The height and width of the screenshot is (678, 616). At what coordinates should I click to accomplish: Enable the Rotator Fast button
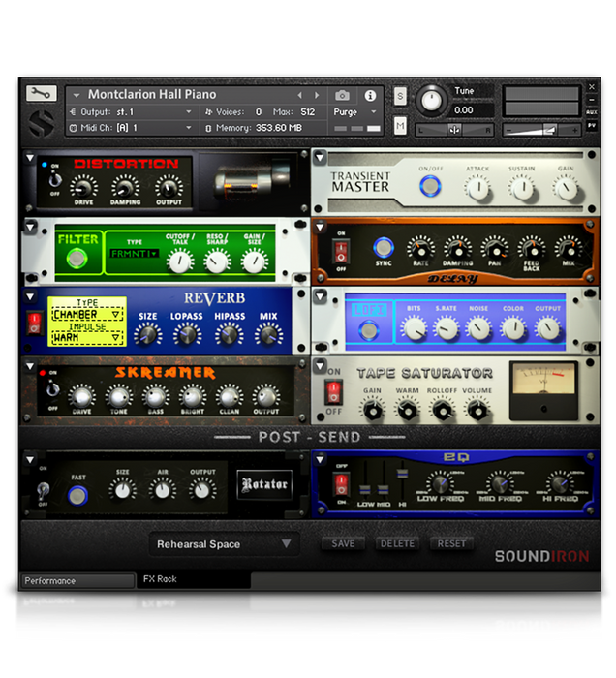(77, 495)
